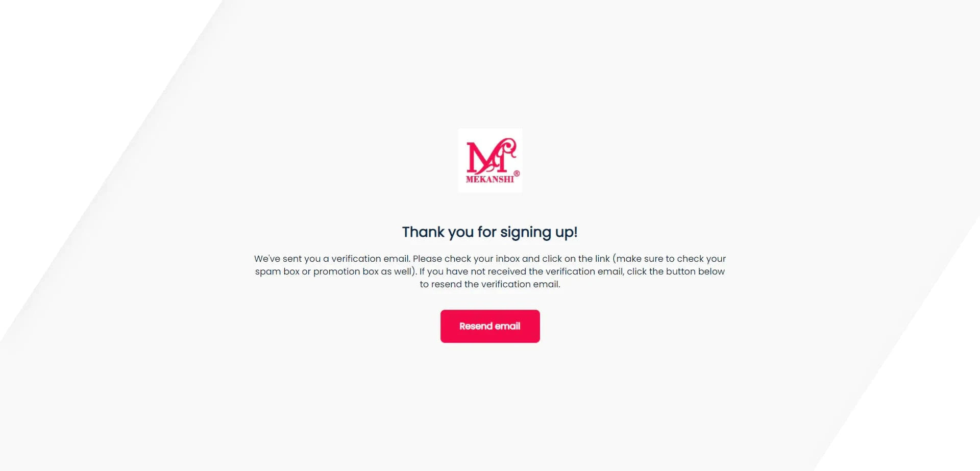
Task: Click the word 'inbox' in the message
Action: (507, 259)
